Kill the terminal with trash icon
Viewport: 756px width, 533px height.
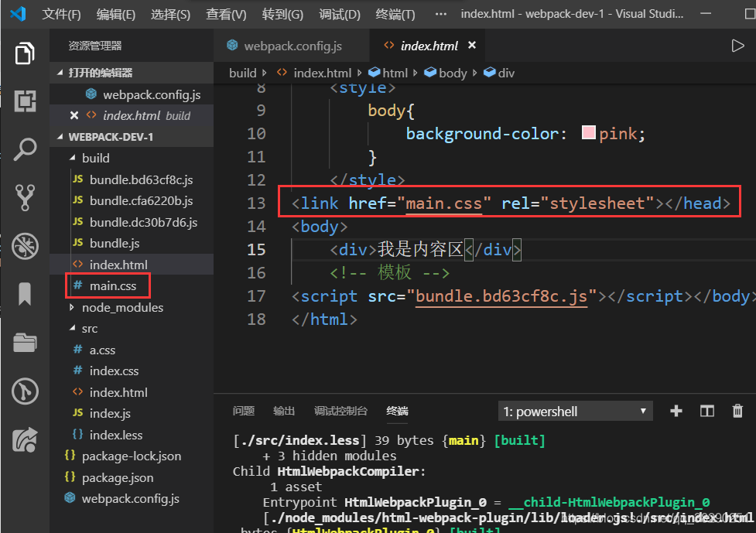click(x=737, y=411)
